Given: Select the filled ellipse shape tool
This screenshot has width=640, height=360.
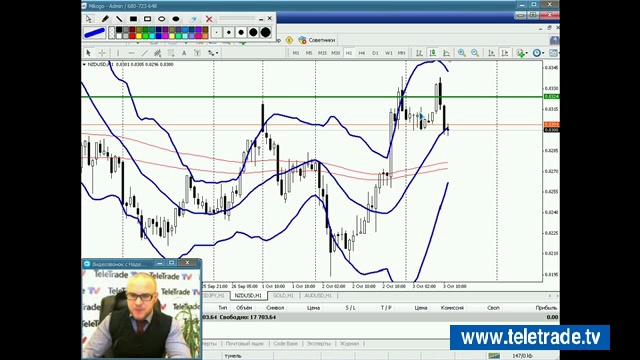Looking at the screenshot, I should tap(176, 19).
